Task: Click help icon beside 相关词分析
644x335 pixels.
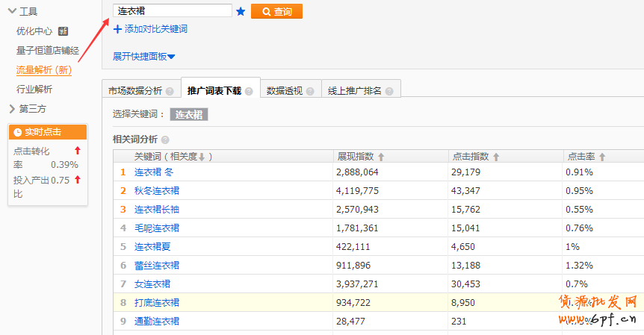Action: tap(165, 140)
